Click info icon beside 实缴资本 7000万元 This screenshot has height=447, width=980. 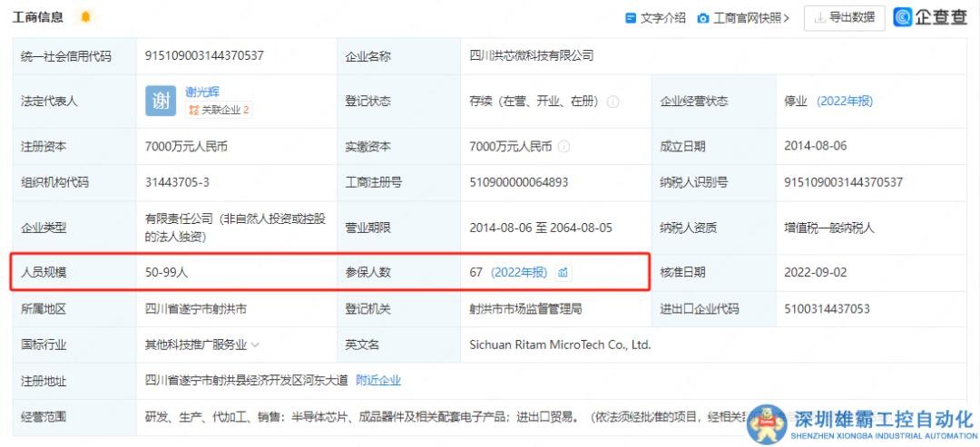563,146
